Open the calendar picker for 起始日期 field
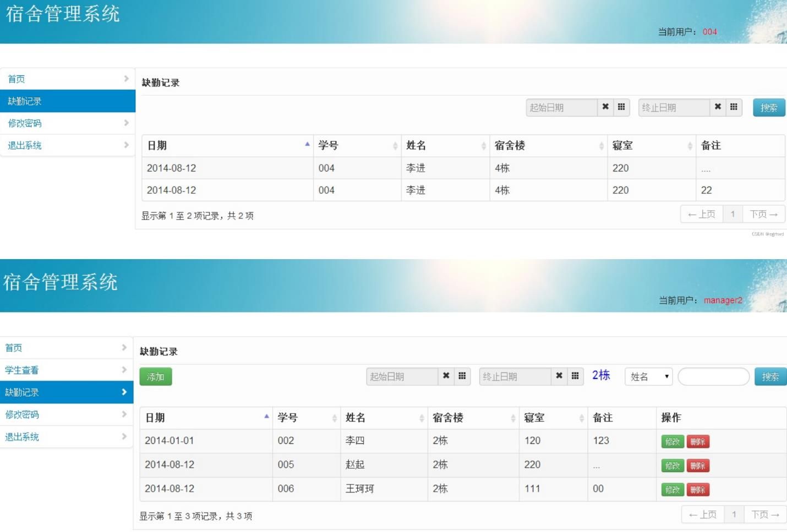The width and height of the screenshot is (787, 532). coord(621,107)
